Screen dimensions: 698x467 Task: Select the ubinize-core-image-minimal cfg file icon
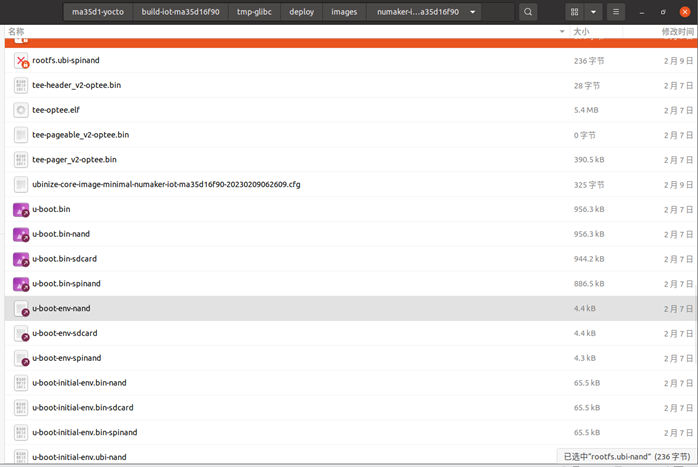(x=21, y=185)
